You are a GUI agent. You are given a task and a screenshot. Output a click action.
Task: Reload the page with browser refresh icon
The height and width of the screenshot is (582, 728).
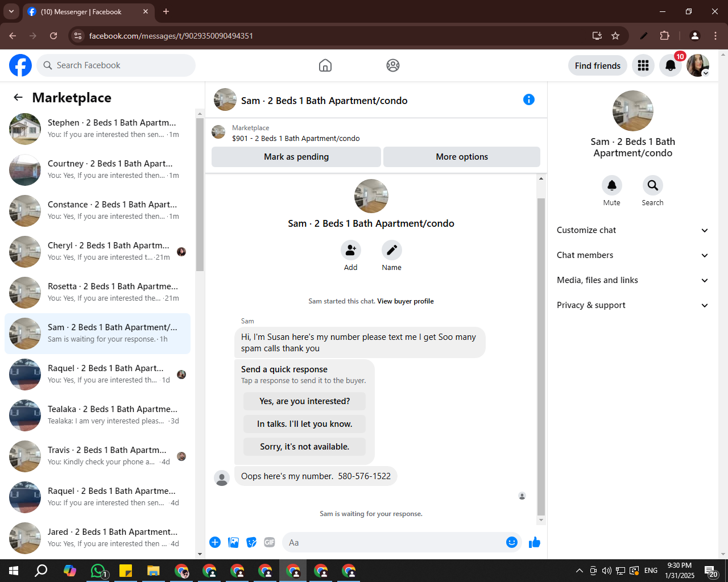coord(53,36)
